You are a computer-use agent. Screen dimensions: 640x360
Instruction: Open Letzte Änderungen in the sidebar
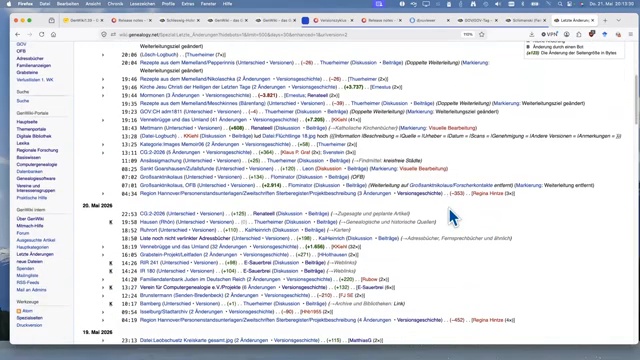[35, 254]
